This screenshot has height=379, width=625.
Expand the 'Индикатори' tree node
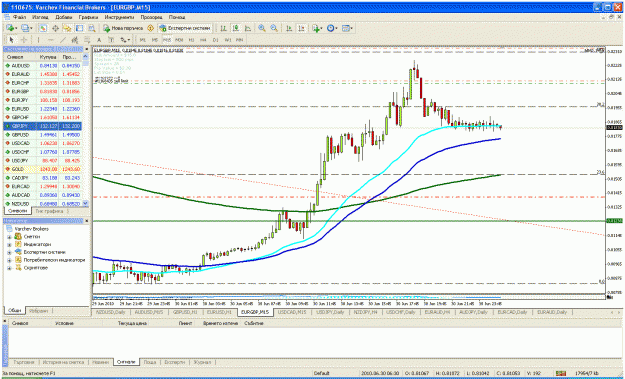[x=9, y=244]
